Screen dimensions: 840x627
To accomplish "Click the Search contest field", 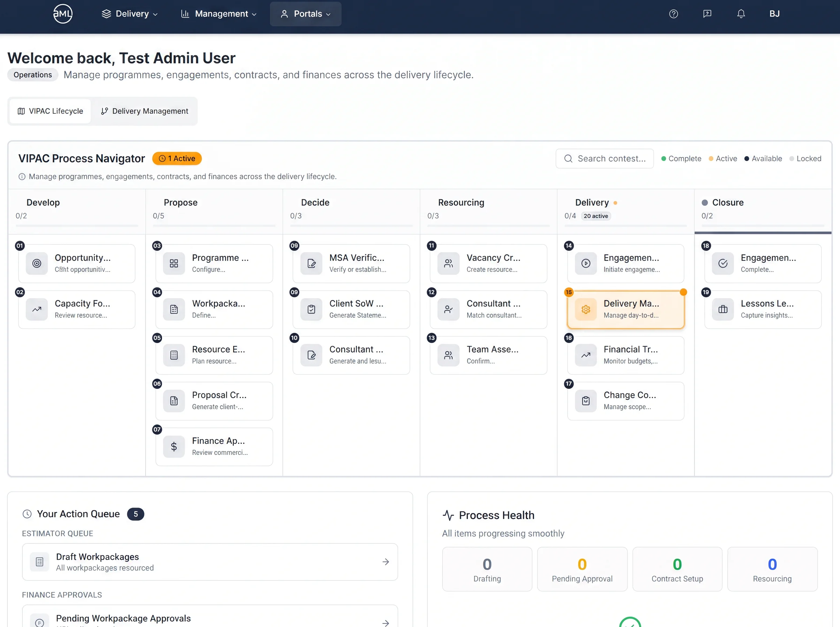I will pyautogui.click(x=604, y=158).
